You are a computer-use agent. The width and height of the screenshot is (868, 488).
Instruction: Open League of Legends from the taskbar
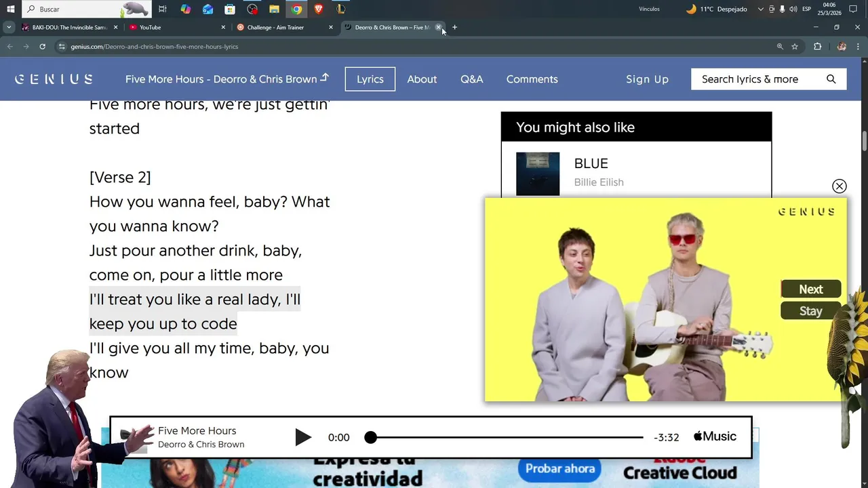pos(341,9)
